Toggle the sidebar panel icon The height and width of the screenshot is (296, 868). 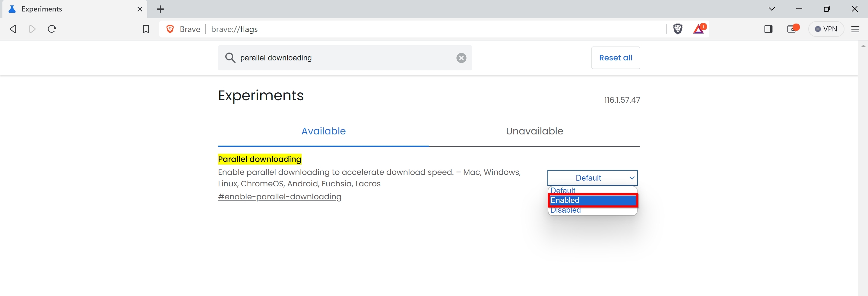pyautogui.click(x=768, y=29)
